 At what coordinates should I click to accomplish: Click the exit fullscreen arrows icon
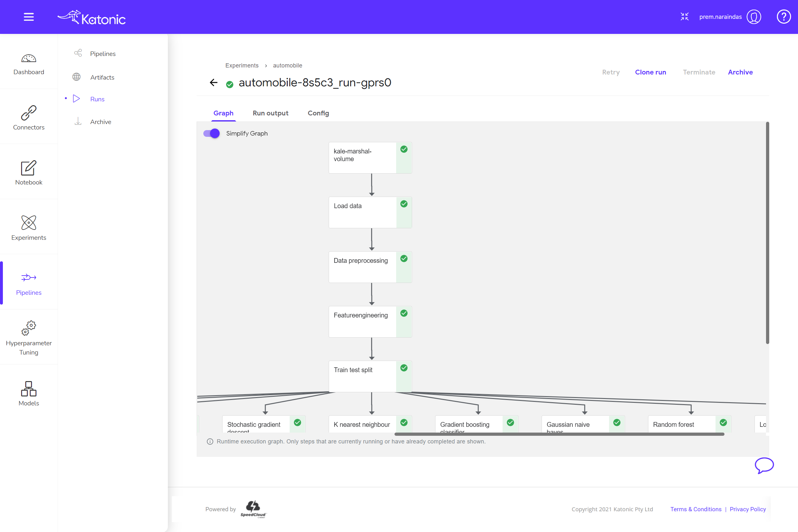pyautogui.click(x=684, y=17)
